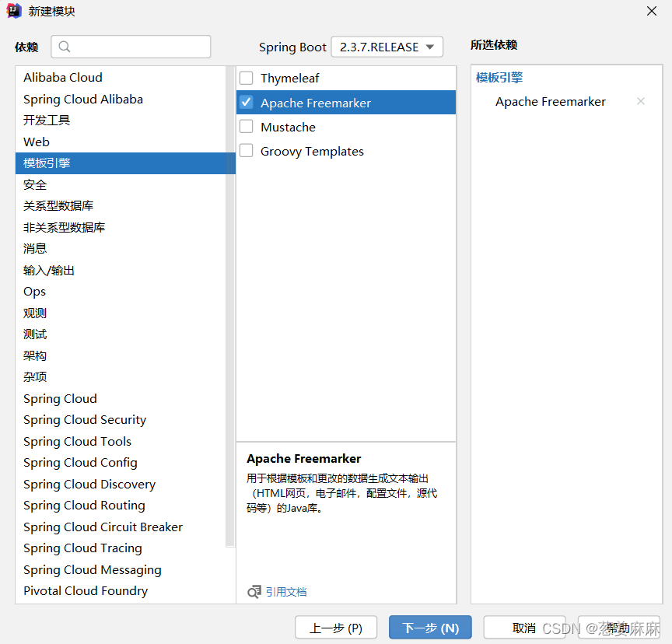Tick the Mustache checkbox
The height and width of the screenshot is (644, 672).
pos(246,127)
